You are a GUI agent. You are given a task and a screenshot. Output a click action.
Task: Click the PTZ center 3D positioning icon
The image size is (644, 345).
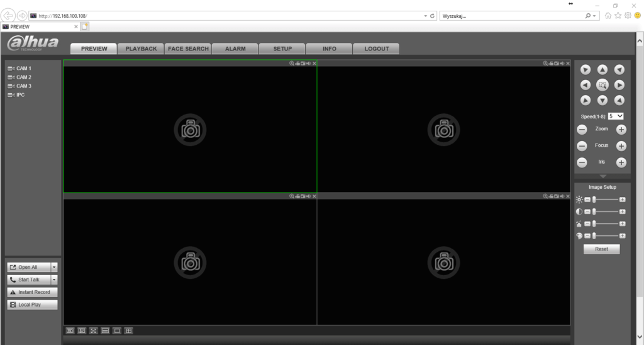(602, 85)
